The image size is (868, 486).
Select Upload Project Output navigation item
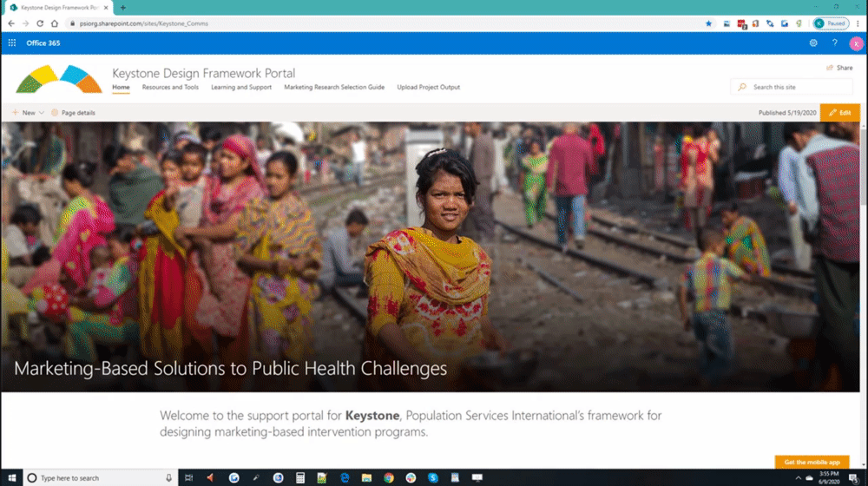click(x=428, y=87)
